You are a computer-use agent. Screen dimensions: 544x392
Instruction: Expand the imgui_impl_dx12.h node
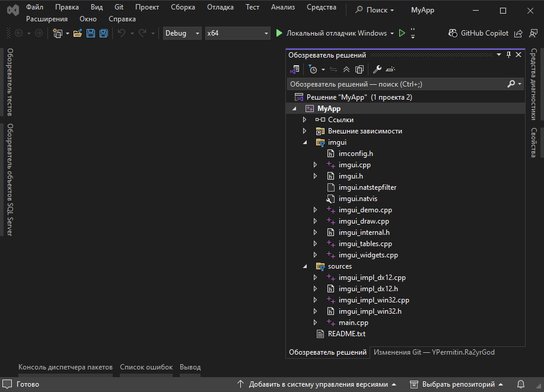(315, 289)
